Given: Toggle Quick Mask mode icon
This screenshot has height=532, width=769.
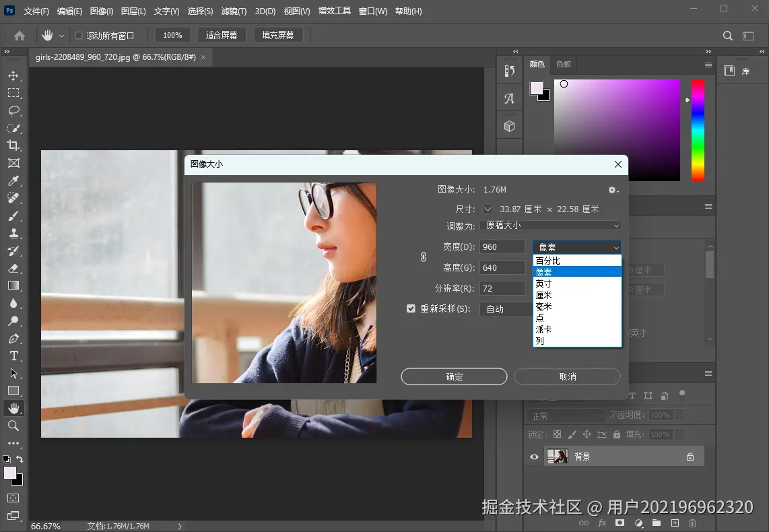Looking at the screenshot, I should [13, 498].
